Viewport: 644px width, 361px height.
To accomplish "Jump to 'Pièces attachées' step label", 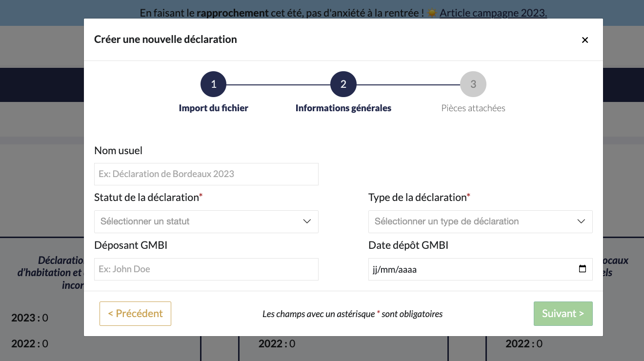I will click(473, 108).
